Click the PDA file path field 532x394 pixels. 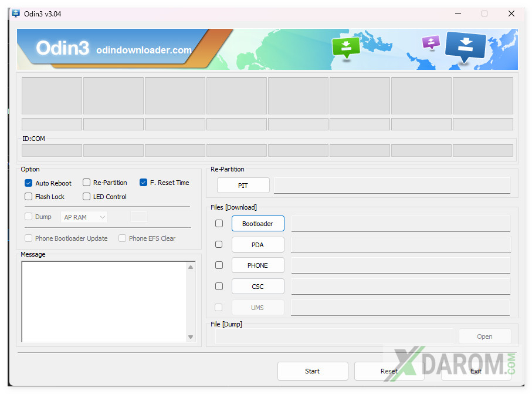click(401, 245)
